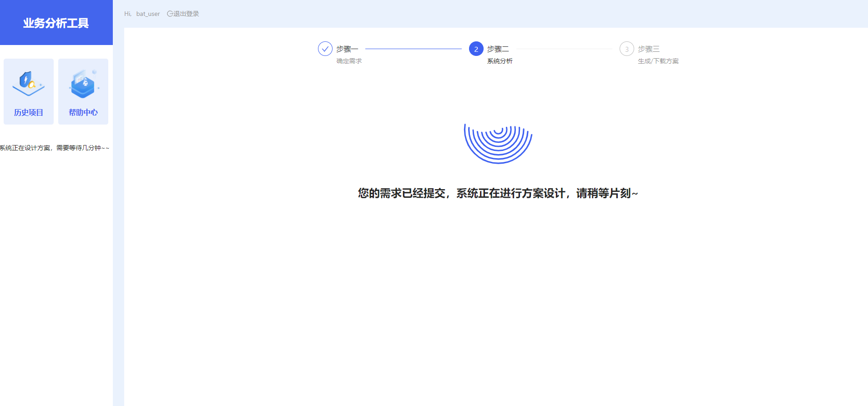The height and width of the screenshot is (406, 868).
Task: Click the step three number circle
Action: click(627, 49)
